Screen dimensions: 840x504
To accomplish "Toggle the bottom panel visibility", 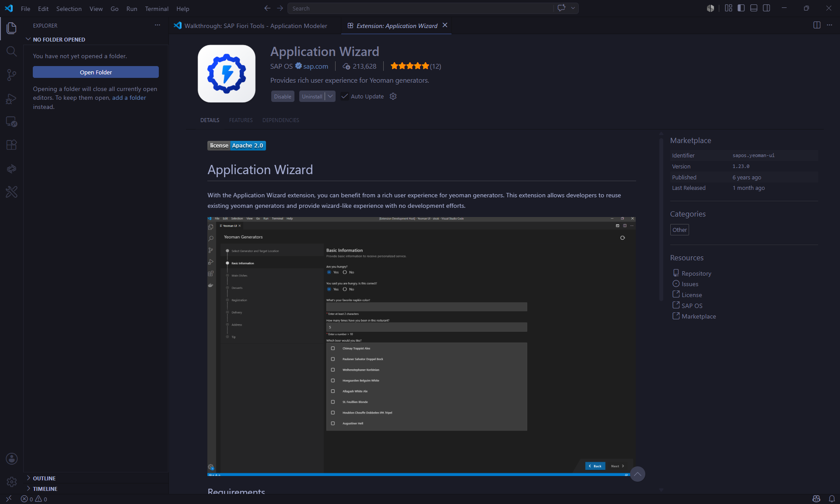I will 753,8.
